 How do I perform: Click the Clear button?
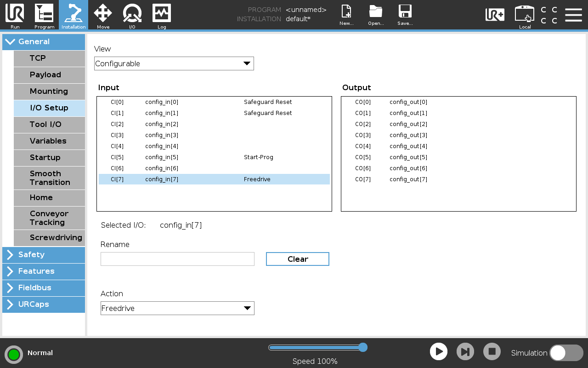[x=298, y=259]
